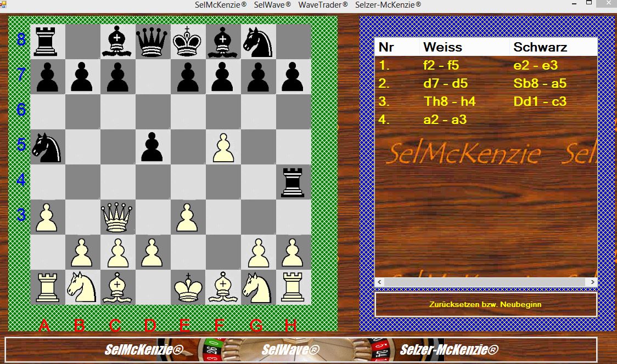Select move entry Sb8 - a5
Image resolution: width=617 pixels, height=364 pixels.
coord(540,83)
